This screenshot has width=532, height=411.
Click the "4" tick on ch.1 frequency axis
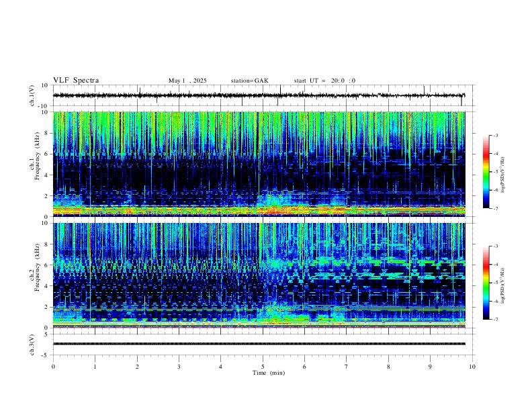(46, 175)
